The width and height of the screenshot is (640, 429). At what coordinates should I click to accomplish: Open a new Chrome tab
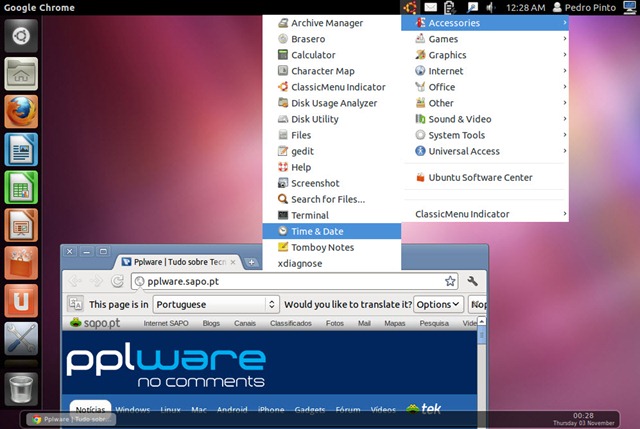(252, 262)
